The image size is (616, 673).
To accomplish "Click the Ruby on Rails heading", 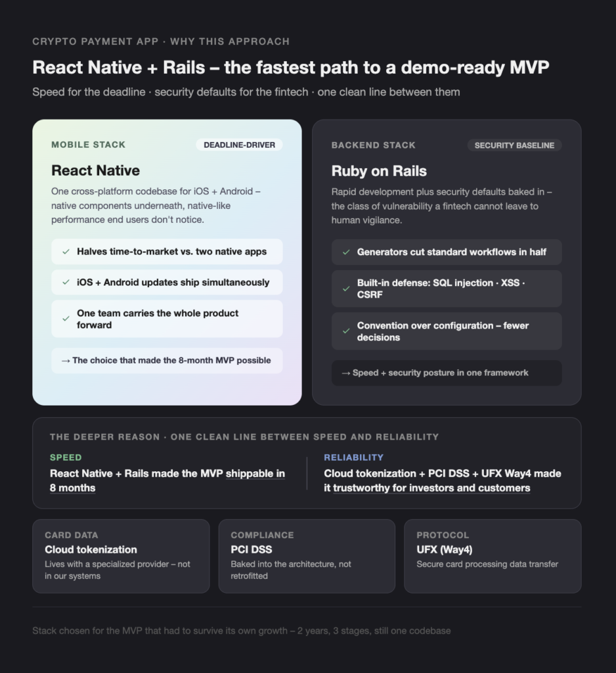I will pyautogui.click(x=379, y=171).
